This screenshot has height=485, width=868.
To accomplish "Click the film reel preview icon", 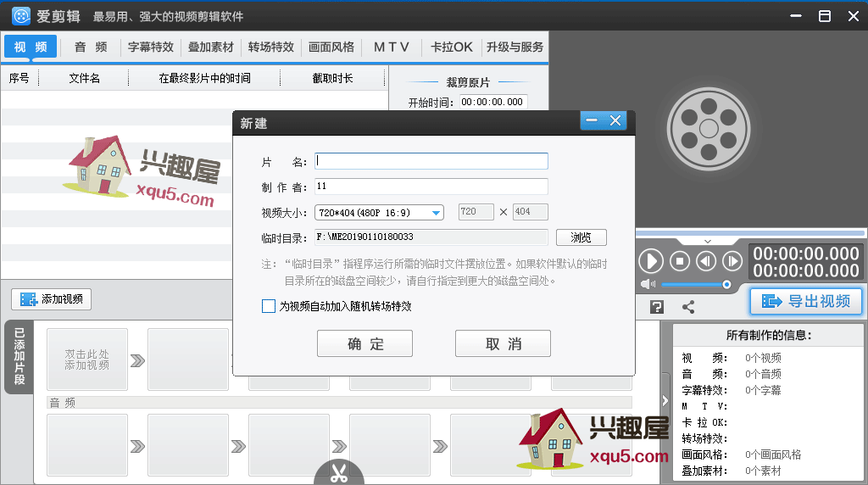I will coord(708,129).
